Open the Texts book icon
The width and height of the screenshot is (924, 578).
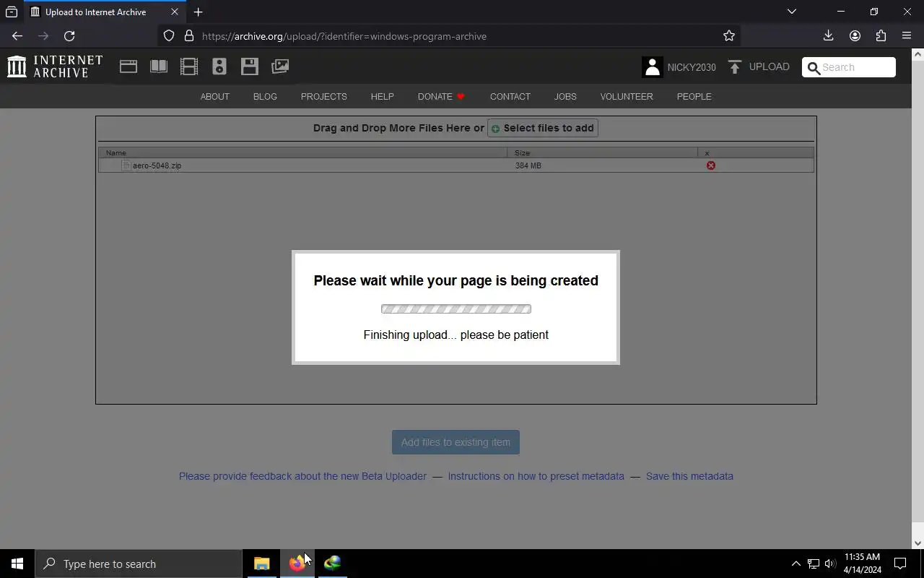click(x=159, y=66)
